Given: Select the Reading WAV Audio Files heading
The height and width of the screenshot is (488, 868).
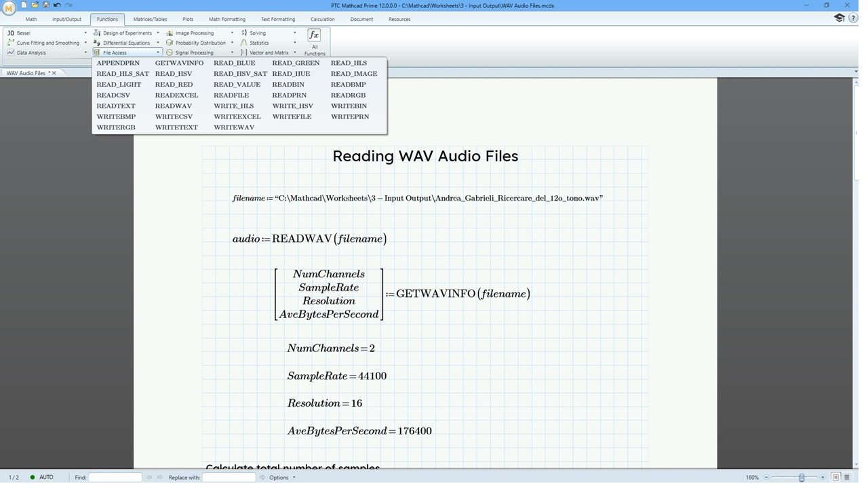Looking at the screenshot, I should tap(425, 156).
